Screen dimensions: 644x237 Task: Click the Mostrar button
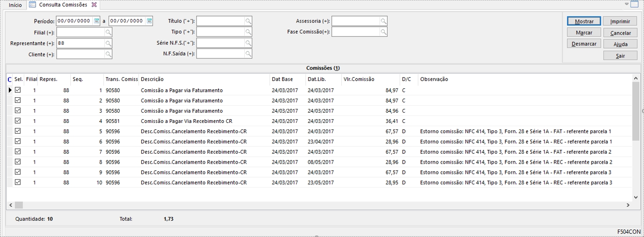(x=584, y=22)
